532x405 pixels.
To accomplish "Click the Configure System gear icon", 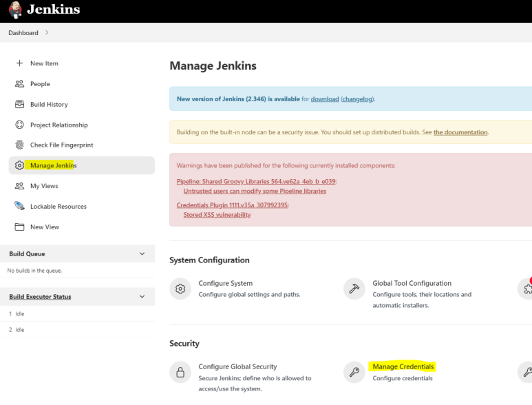I will (180, 289).
